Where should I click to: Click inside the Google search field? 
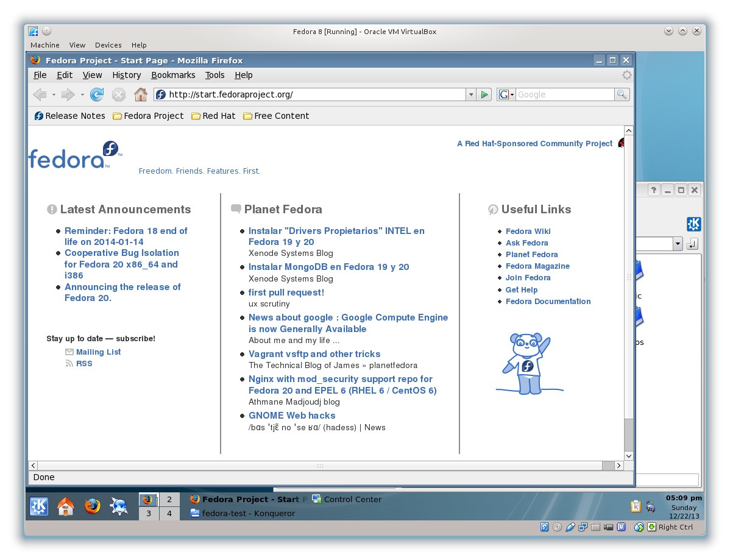(x=564, y=94)
